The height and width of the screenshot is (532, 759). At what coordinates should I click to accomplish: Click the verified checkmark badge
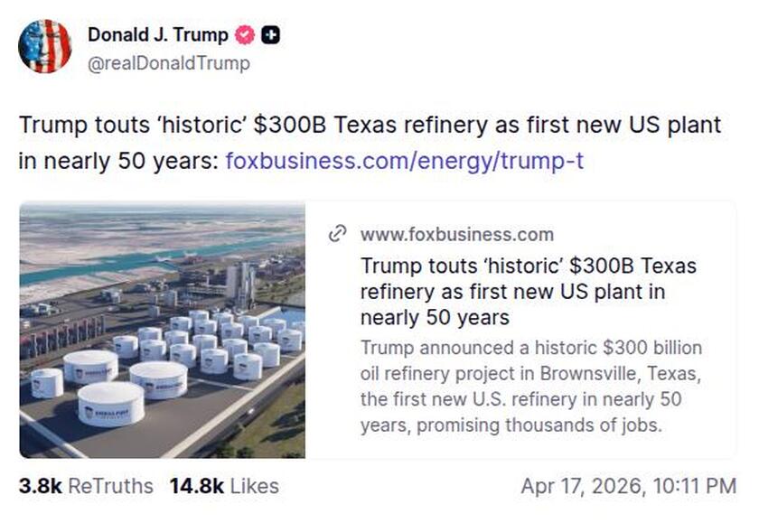point(244,35)
